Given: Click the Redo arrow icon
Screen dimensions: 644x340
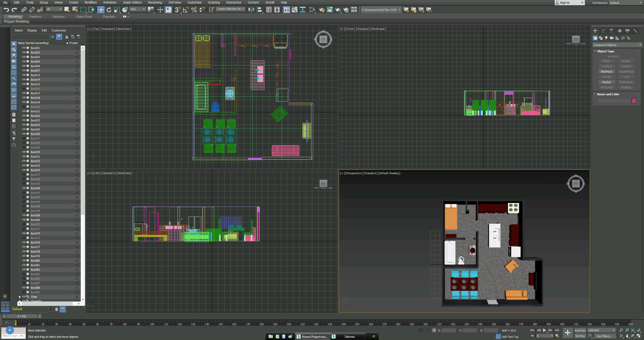Looking at the screenshot, I should 14,10.
